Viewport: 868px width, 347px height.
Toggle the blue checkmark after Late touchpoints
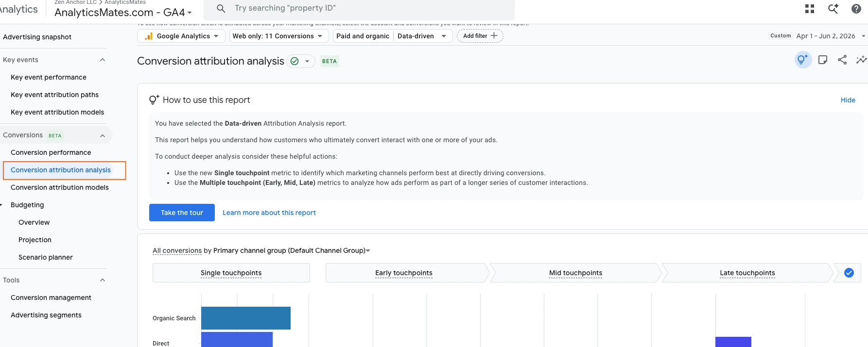[x=849, y=273]
